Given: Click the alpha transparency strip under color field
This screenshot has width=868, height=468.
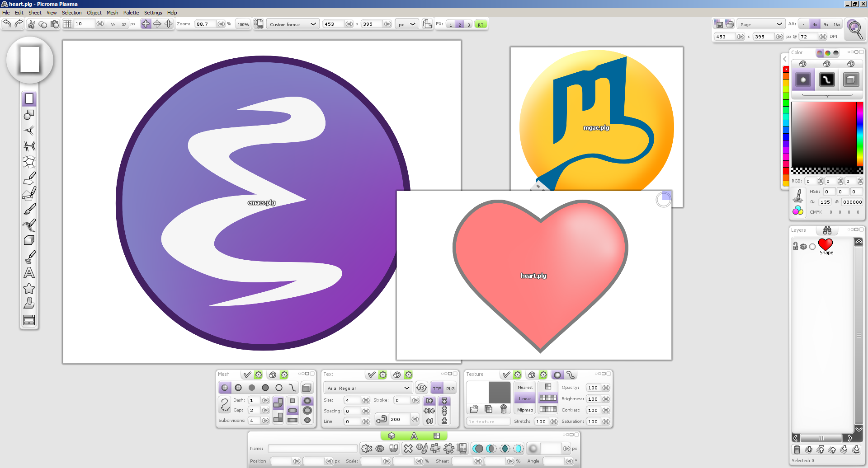Looking at the screenshot, I should pos(827,171).
